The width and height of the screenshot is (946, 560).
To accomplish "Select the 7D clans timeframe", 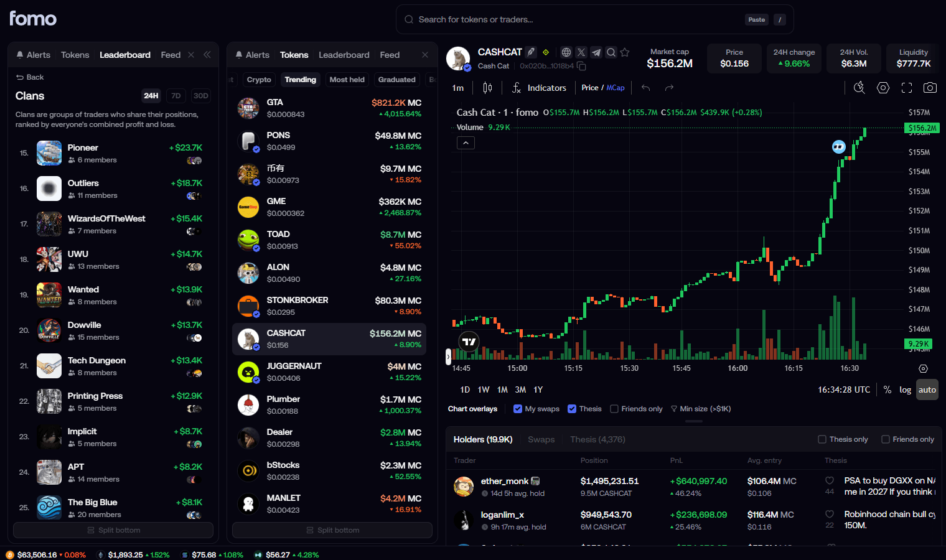I will 176,96.
